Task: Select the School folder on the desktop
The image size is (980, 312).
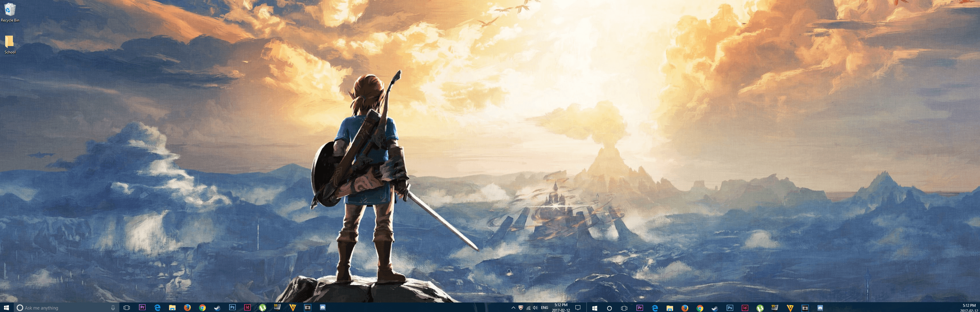Action: (x=10, y=45)
